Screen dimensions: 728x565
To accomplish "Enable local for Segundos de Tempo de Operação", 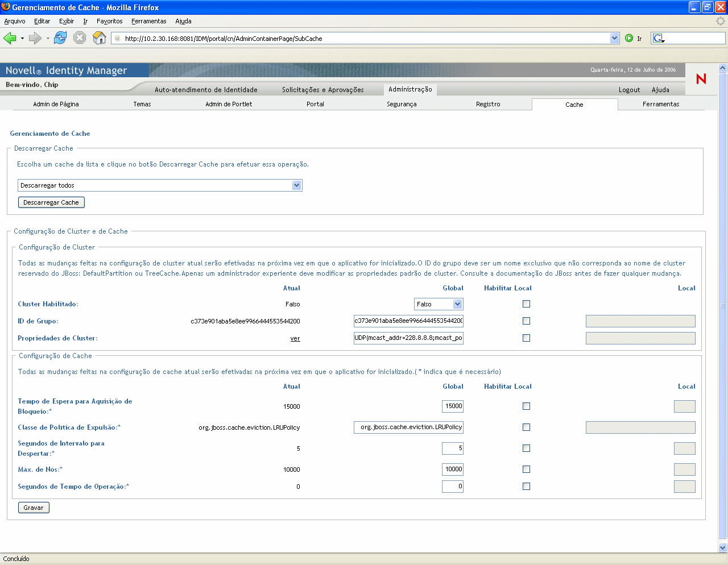I will tap(526, 487).
